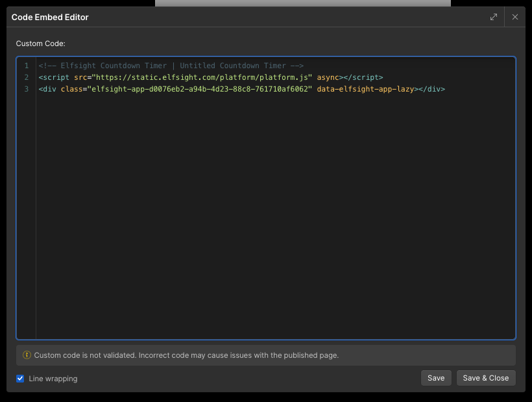This screenshot has width=532, height=402.
Task: Click the Code Embed Editor title
Action: click(x=50, y=17)
